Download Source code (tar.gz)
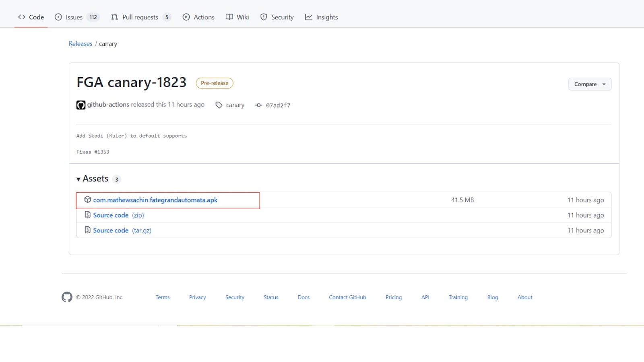 (122, 230)
